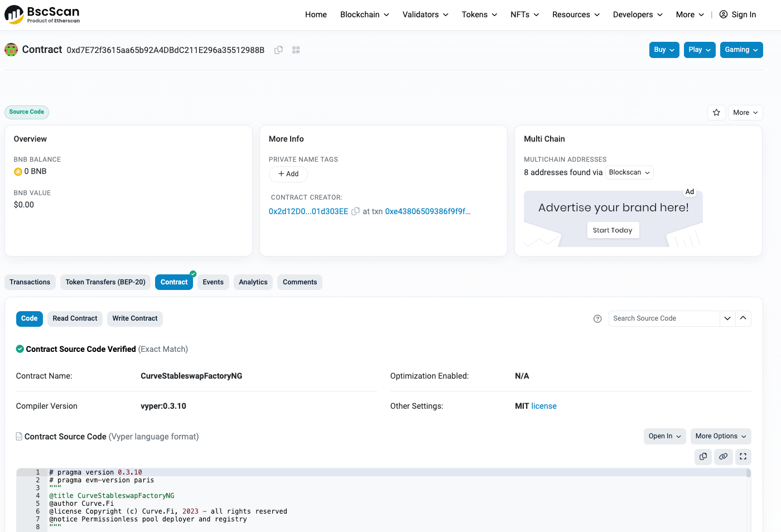Open the Analytics tab
The height and width of the screenshot is (532, 781).
pos(253,282)
